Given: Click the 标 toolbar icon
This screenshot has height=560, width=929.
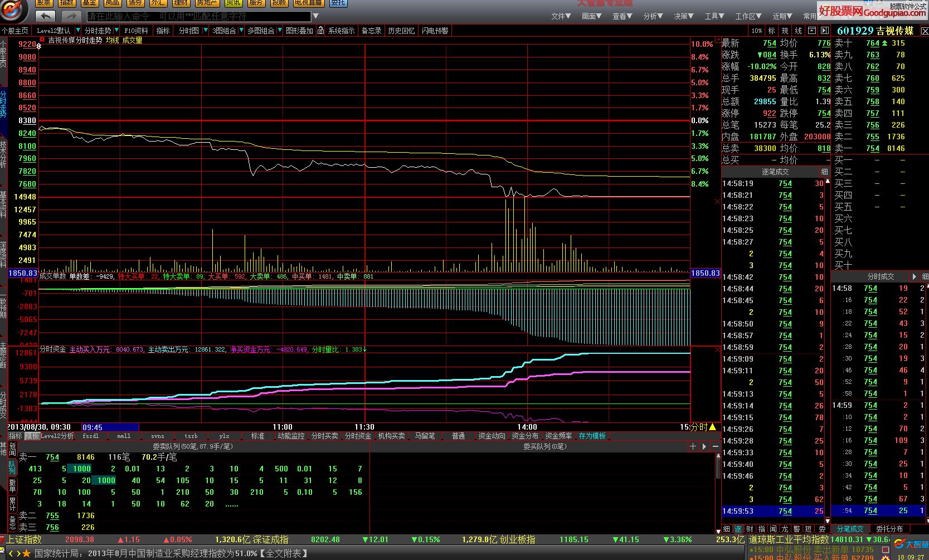Looking at the screenshot, I should [771, 31].
